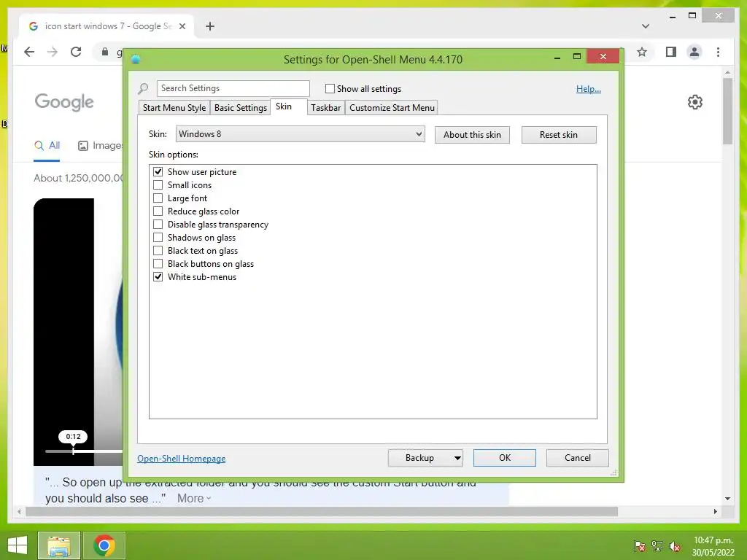This screenshot has width=747, height=560.
Task: Click the Action Center flag tray icon
Action: [x=639, y=546]
